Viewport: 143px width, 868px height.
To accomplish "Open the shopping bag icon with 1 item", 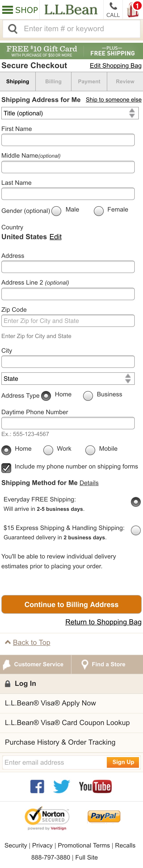I will coord(133,9).
